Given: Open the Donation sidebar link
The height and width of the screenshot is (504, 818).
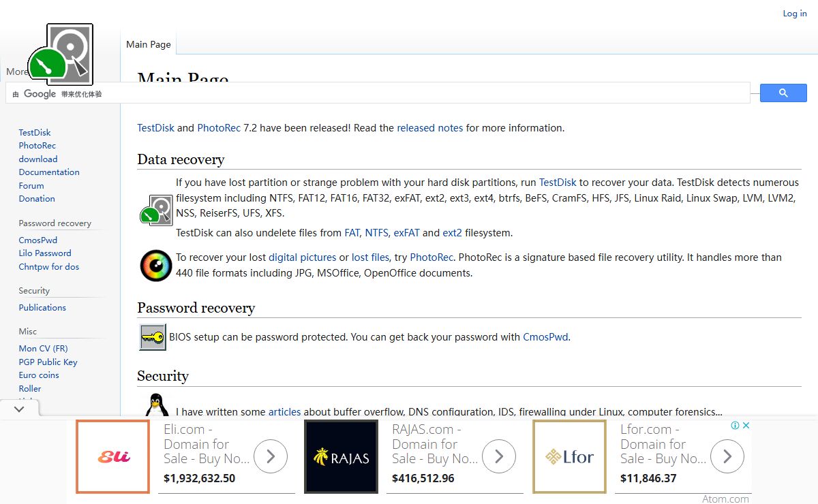Looking at the screenshot, I should tap(37, 199).
